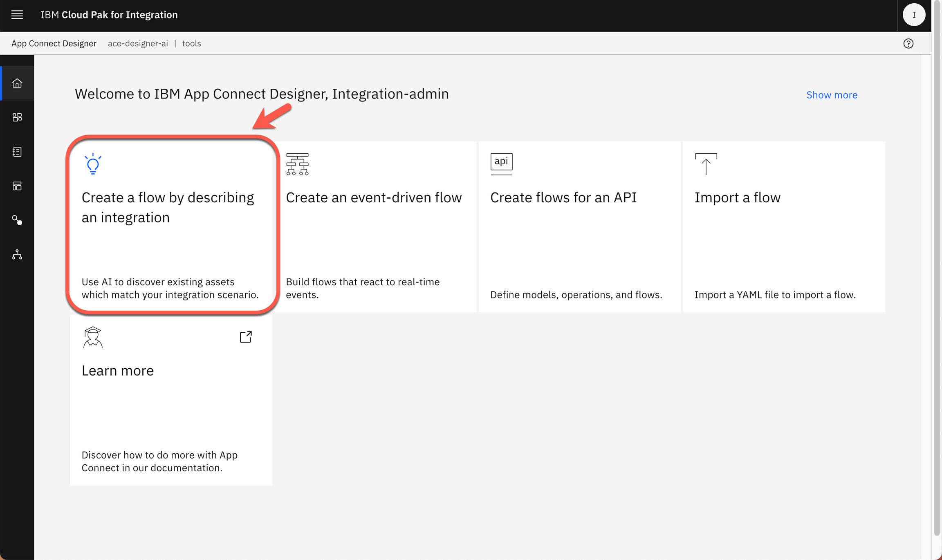The width and height of the screenshot is (942, 560).
Task: Click the ace-designer-ai breadcrumb
Action: pyautogui.click(x=137, y=43)
